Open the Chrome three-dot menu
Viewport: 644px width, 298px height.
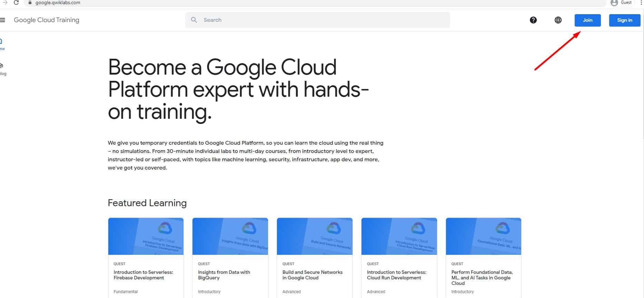[641, 3]
